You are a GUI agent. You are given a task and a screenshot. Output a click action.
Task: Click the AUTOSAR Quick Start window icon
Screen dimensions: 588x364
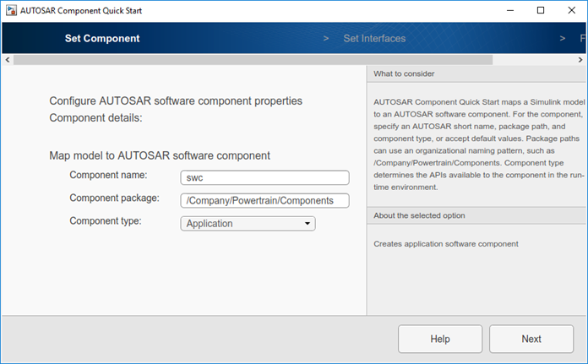click(10, 11)
